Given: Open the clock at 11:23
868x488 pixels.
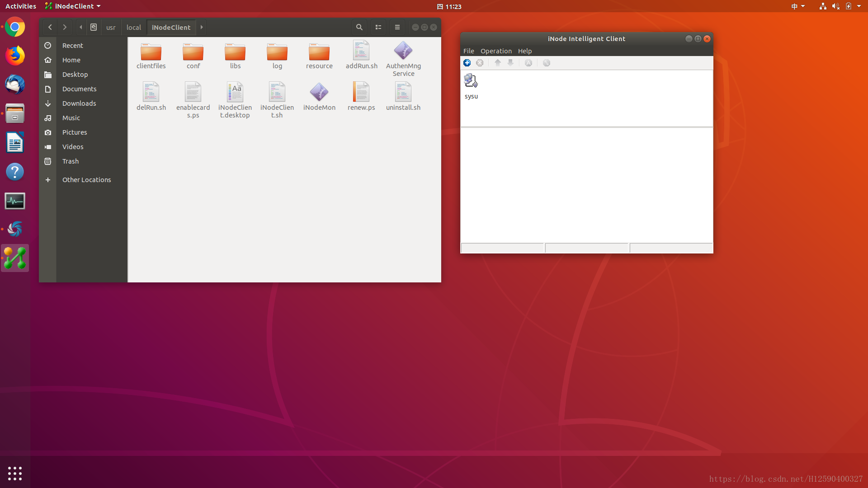Looking at the screenshot, I should click(449, 6).
